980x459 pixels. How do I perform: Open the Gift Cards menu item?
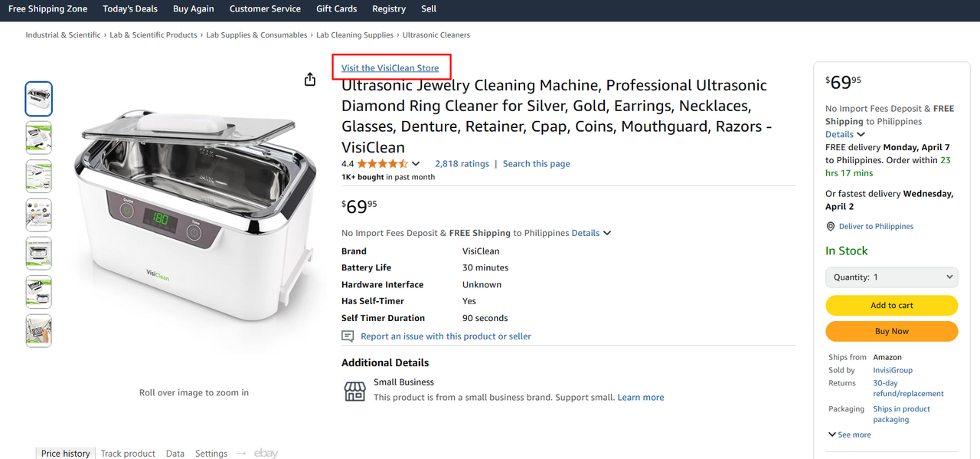[x=336, y=9]
